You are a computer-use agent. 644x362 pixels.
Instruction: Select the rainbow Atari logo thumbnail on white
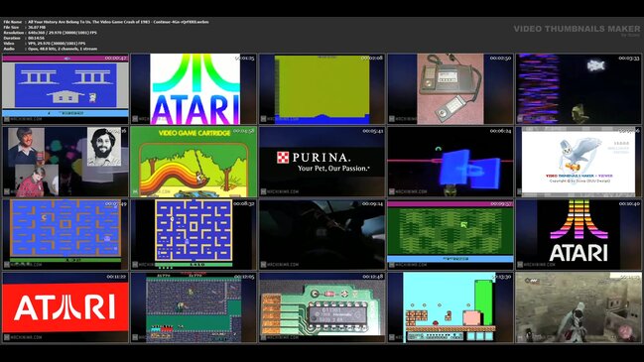click(193, 88)
